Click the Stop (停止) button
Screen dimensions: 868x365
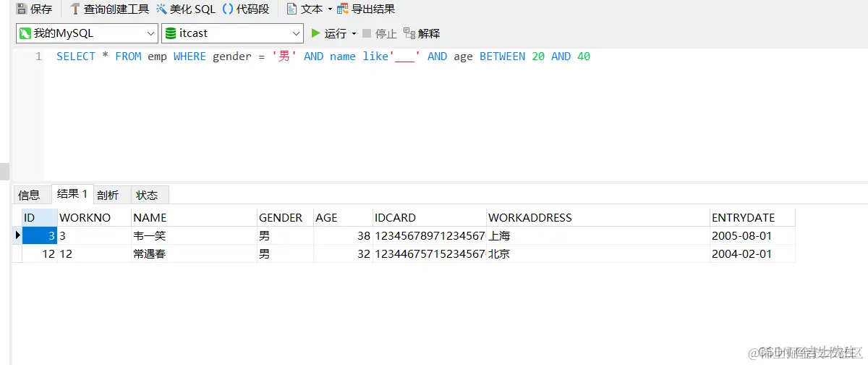379,33
